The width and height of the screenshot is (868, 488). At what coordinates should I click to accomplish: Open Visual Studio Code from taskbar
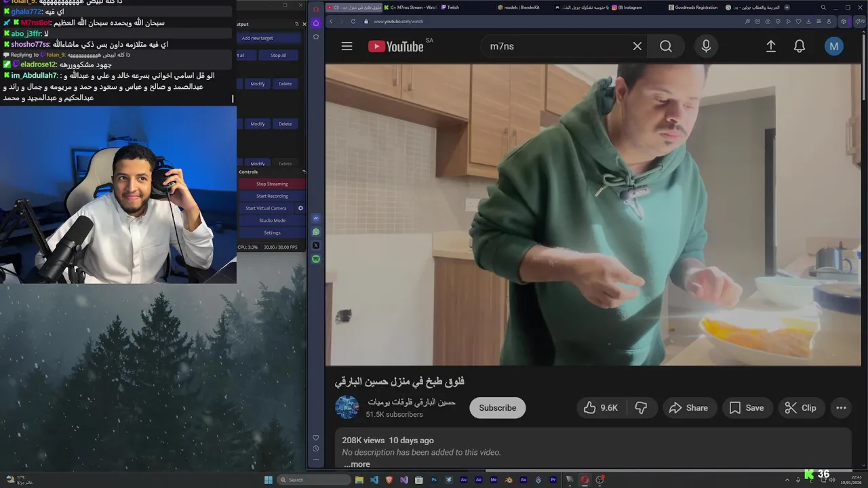click(x=374, y=480)
